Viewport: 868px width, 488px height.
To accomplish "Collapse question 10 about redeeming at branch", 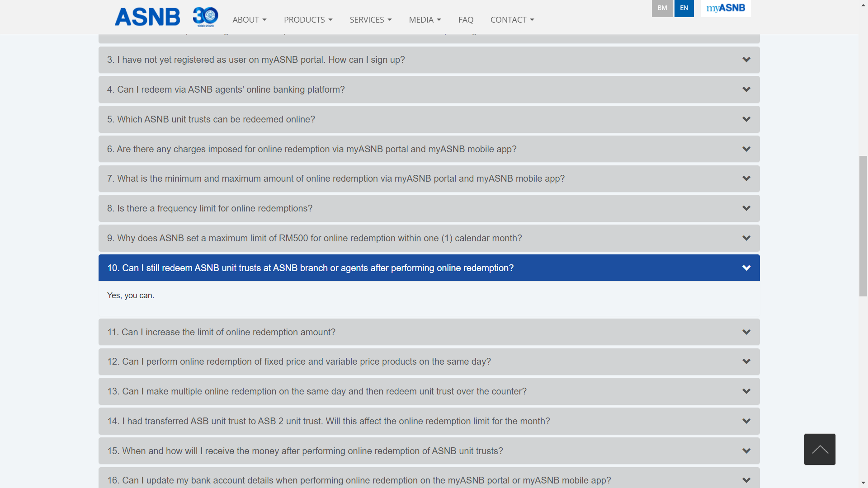I will tap(429, 268).
